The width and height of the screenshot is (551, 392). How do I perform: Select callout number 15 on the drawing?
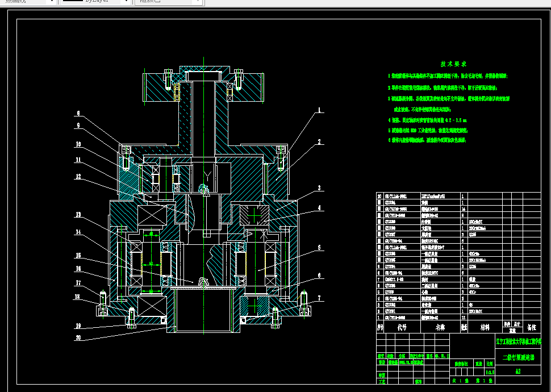click(x=78, y=255)
